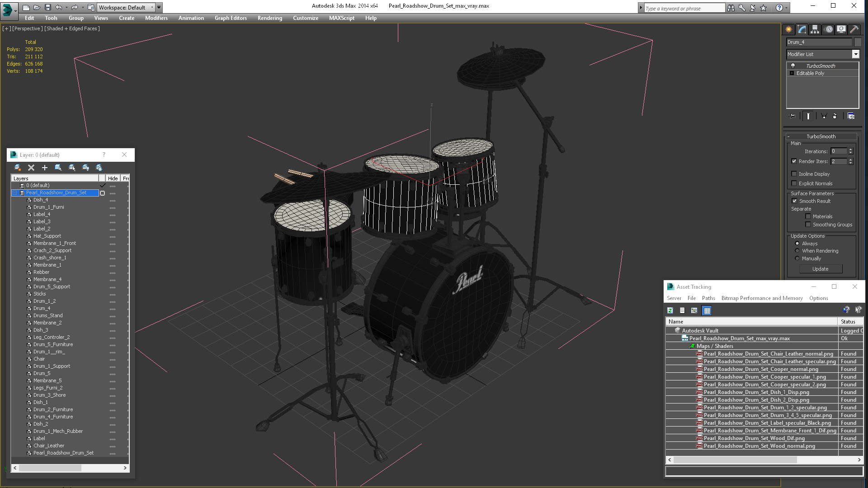Open the Motion command panel tab
This screenshot has width=868, height=488.
(828, 29)
